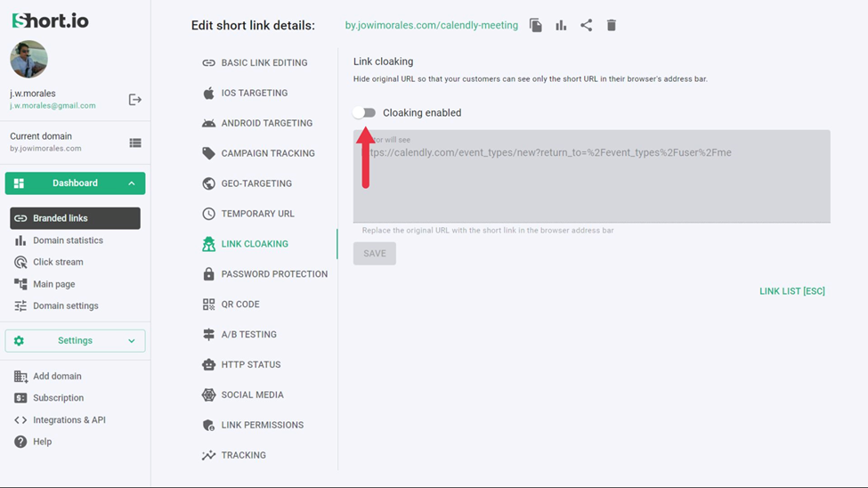
Task: Select Main page in sidebar
Action: click(x=45, y=284)
